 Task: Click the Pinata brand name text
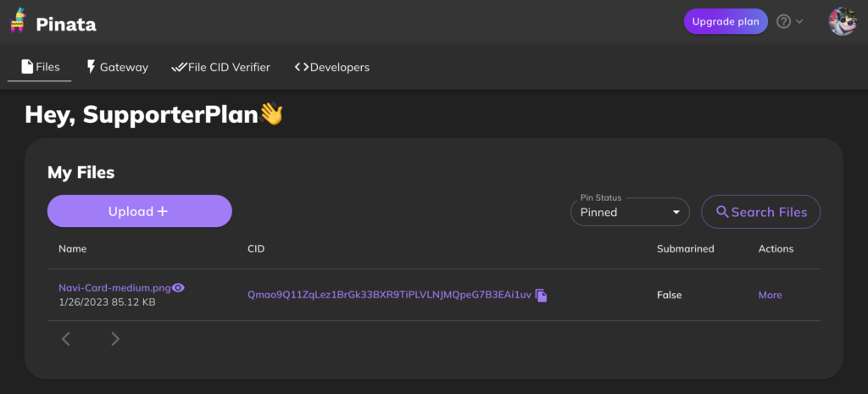[x=66, y=25]
